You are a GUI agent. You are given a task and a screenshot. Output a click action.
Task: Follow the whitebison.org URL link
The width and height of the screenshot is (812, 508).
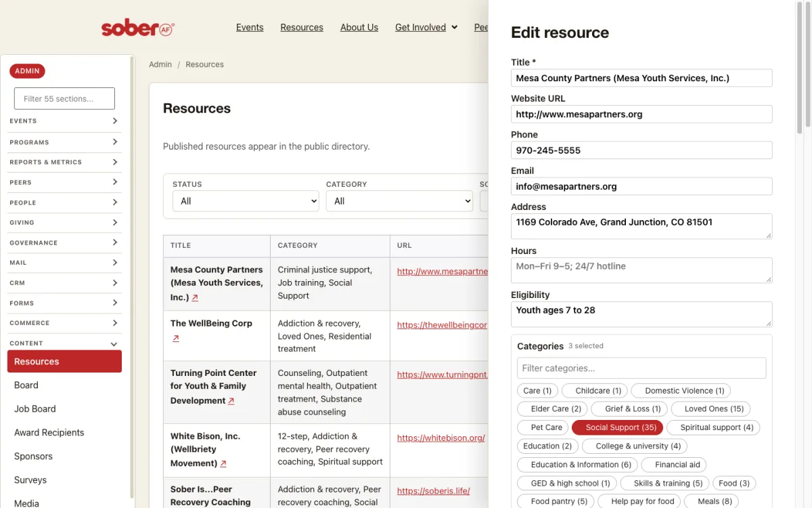(441, 438)
